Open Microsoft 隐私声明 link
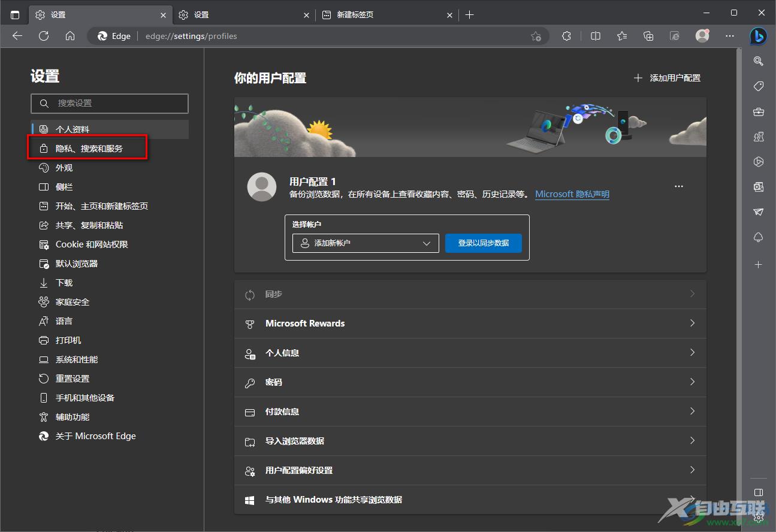This screenshot has width=776, height=532. coord(572,194)
